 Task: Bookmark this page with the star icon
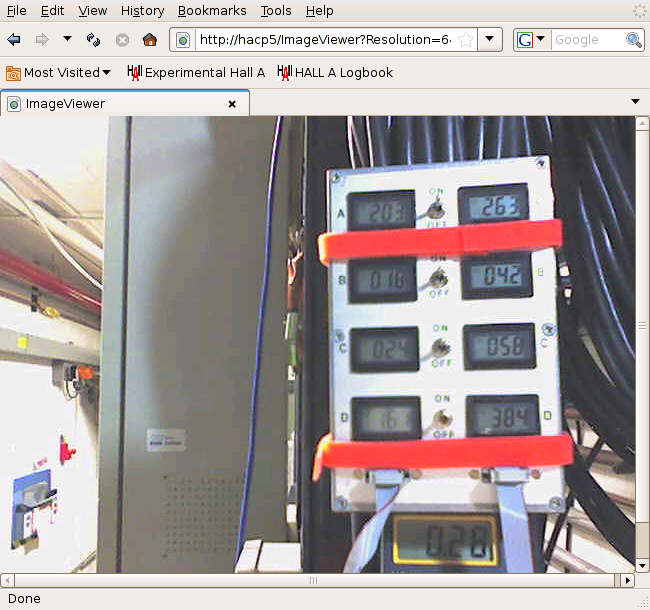(466, 40)
